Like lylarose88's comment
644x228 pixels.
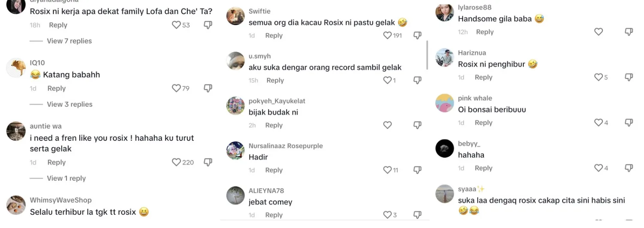point(599,32)
